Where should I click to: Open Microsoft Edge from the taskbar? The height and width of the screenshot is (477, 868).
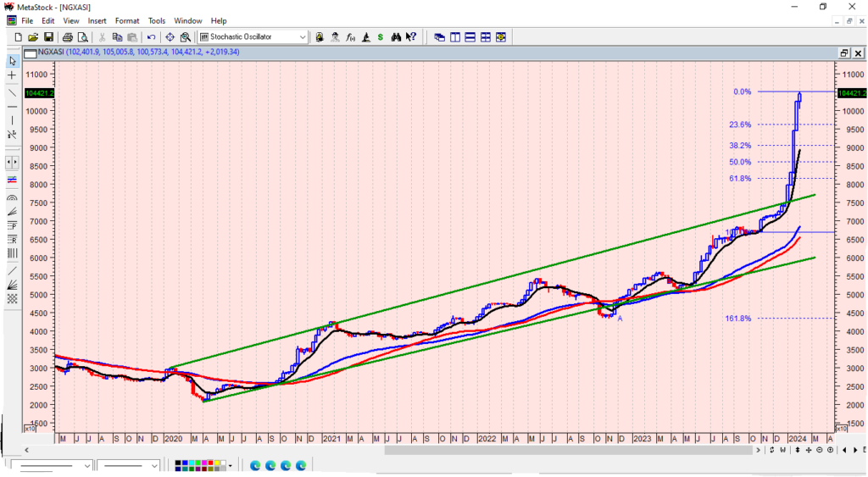point(255,465)
